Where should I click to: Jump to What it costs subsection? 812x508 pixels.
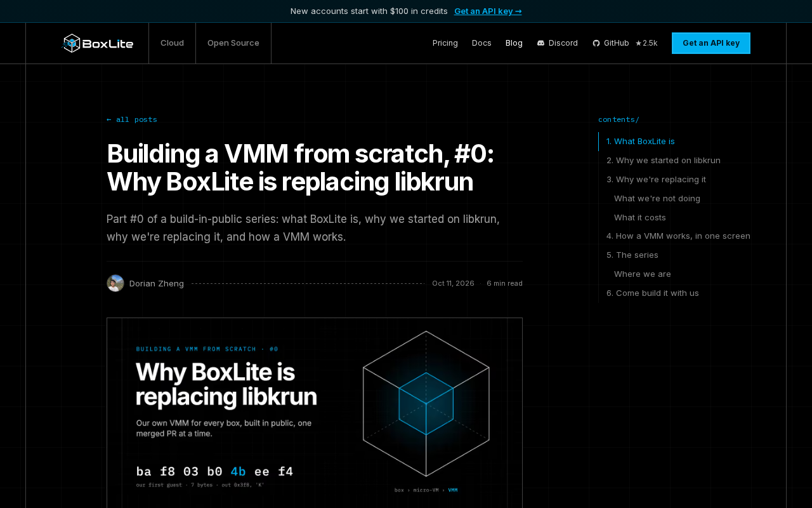click(x=640, y=217)
